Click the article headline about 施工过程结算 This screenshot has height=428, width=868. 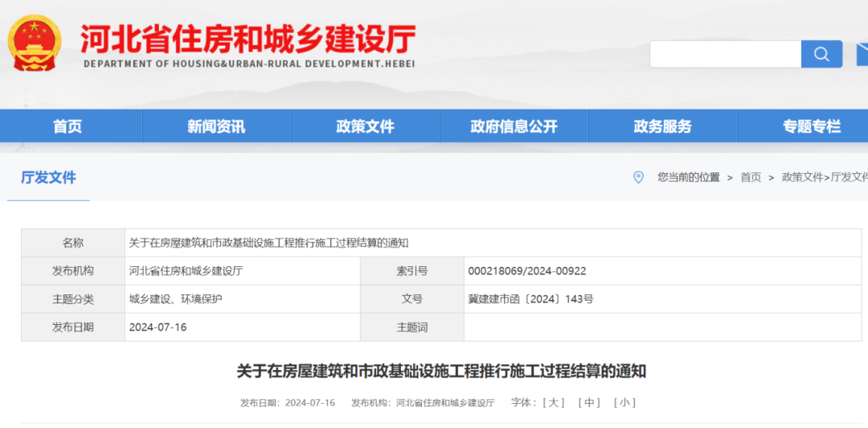(x=440, y=371)
